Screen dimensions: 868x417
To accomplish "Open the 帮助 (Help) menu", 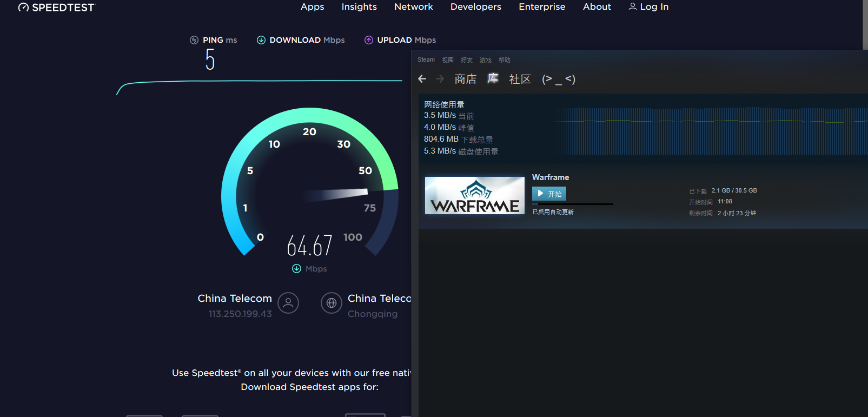I will click(505, 60).
